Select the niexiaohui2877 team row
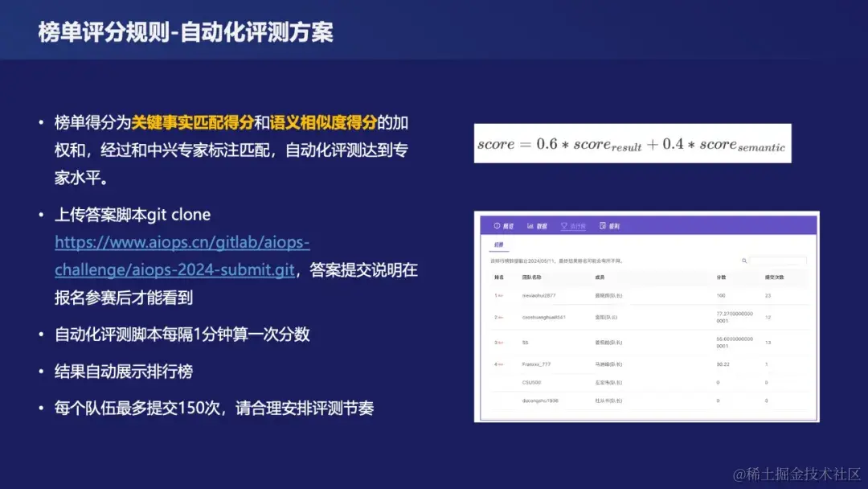Screen dimensions: 868x489 (538, 294)
